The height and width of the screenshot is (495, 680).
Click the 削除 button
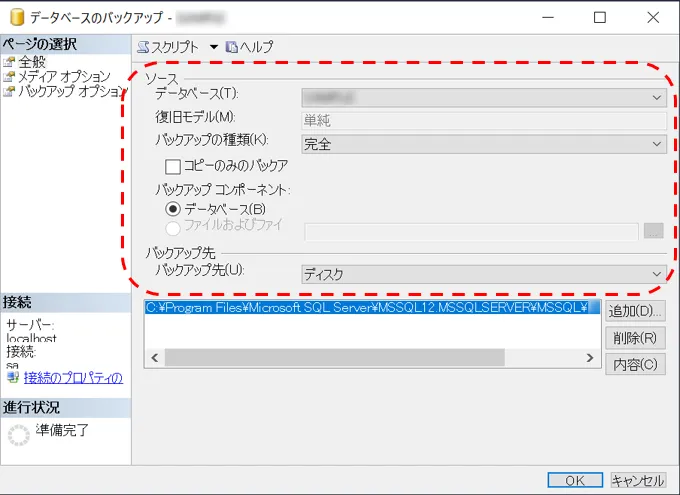635,338
